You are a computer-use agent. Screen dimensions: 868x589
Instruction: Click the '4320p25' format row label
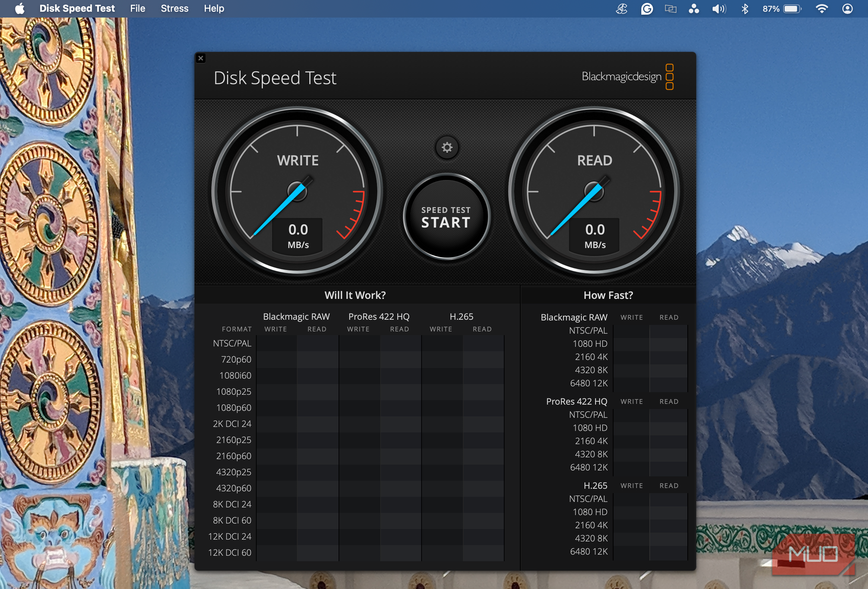pos(233,472)
